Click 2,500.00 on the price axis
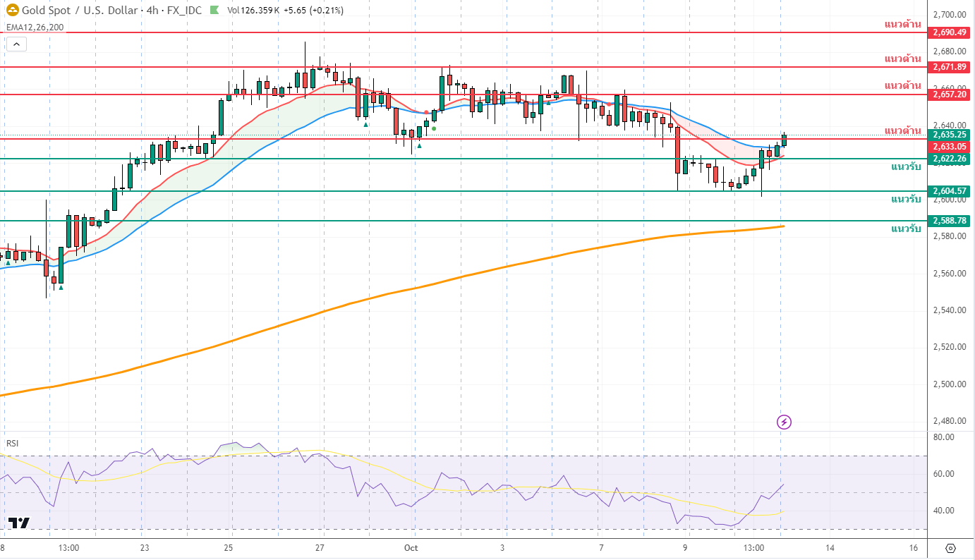975x560 pixels. click(x=948, y=384)
